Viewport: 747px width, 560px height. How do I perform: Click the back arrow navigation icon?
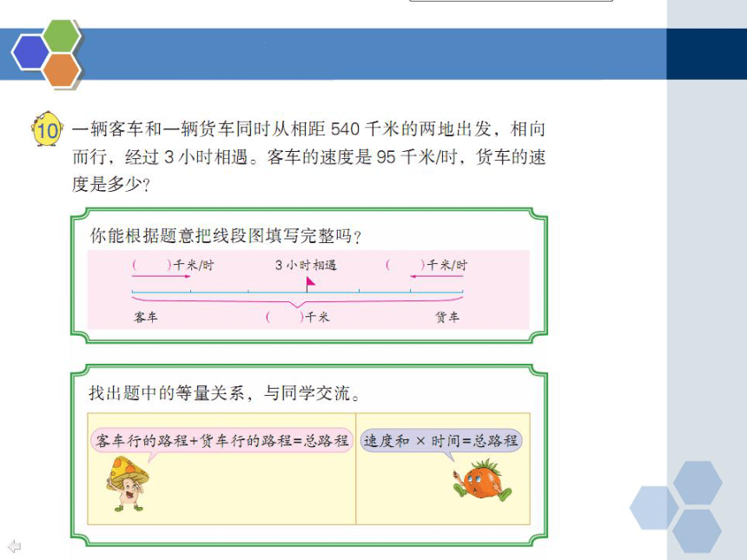[15, 545]
